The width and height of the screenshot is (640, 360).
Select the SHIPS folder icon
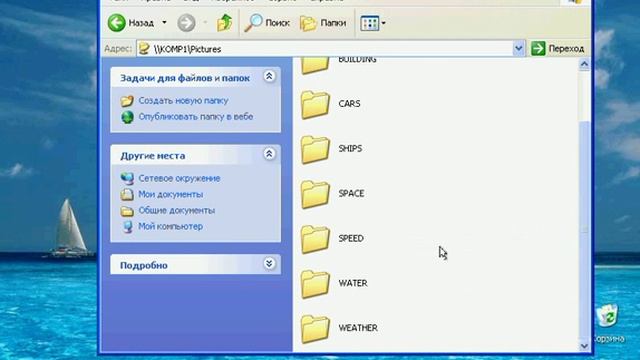315,149
